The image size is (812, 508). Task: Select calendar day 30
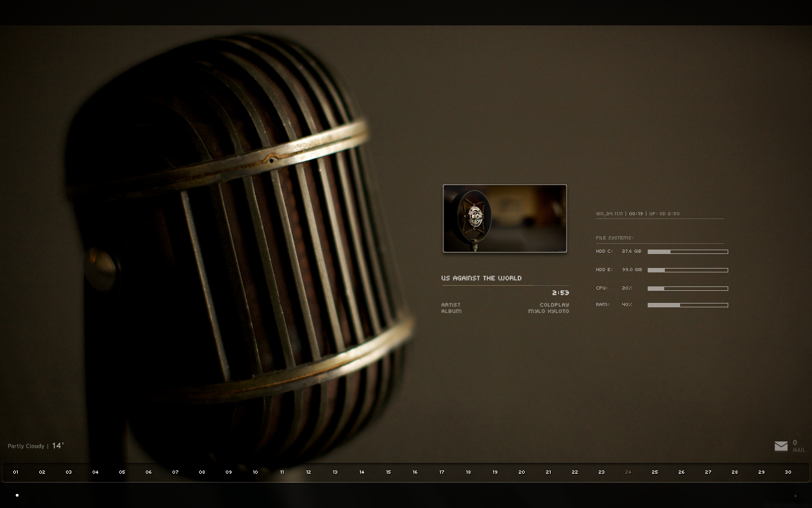click(788, 472)
